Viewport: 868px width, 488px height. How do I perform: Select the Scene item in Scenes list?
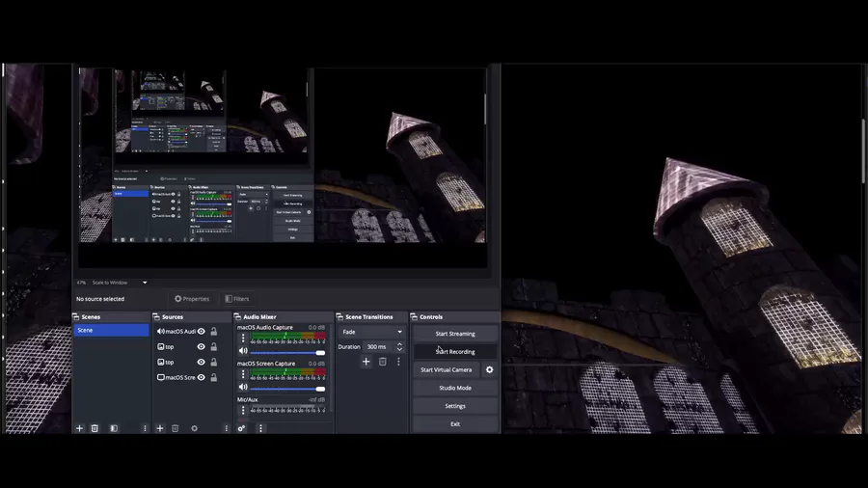pos(111,330)
